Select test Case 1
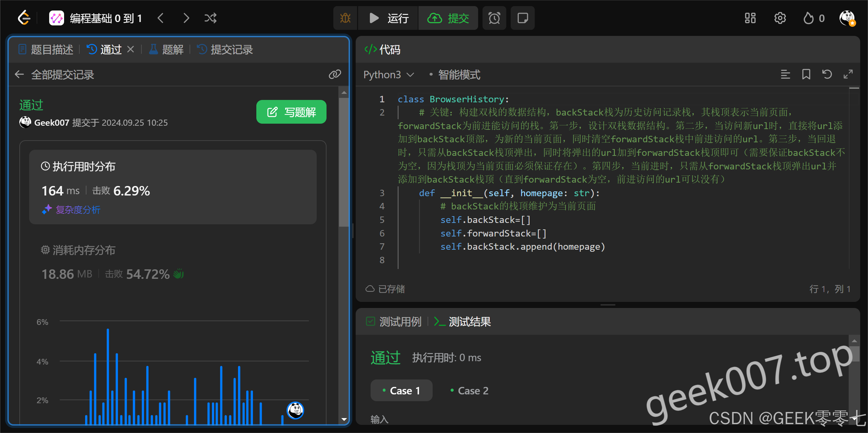 401,391
